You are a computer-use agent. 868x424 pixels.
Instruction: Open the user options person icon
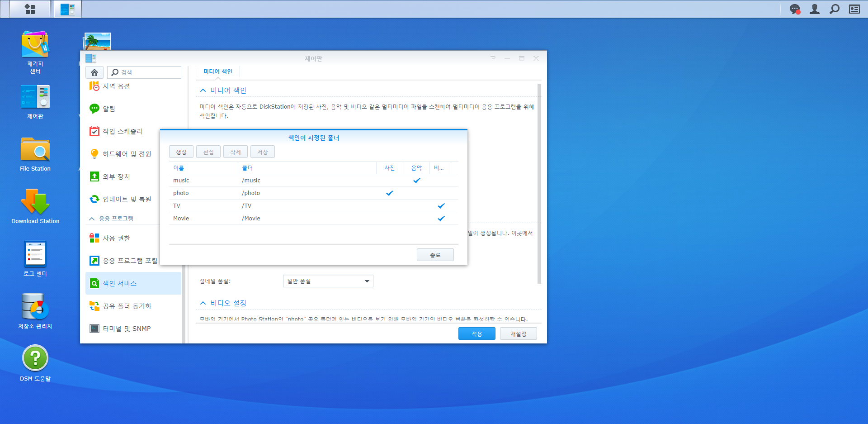815,9
